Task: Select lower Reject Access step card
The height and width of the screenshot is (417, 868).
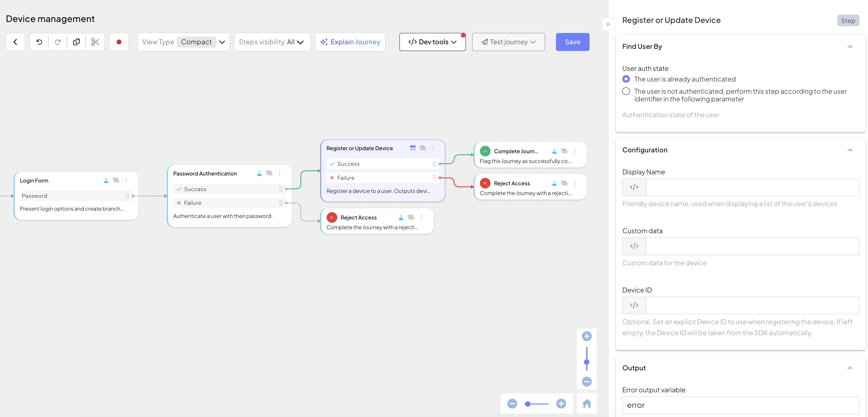Action: click(x=377, y=221)
